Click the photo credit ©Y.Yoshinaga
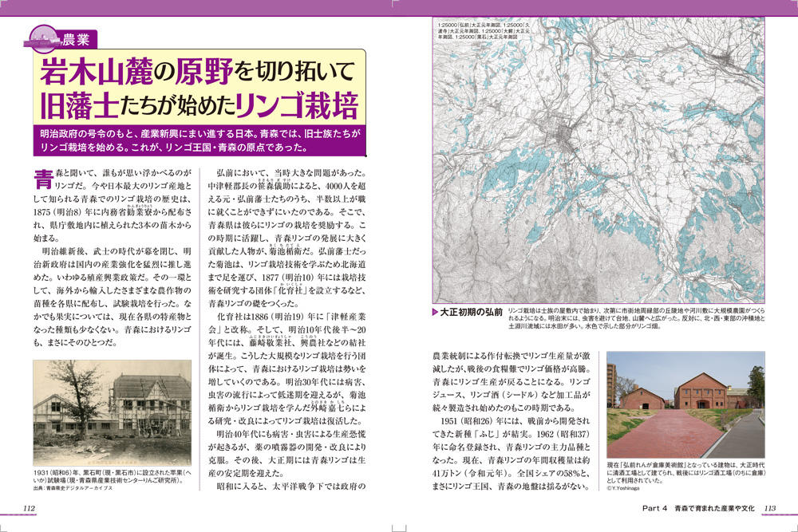 pyautogui.click(x=623, y=488)
